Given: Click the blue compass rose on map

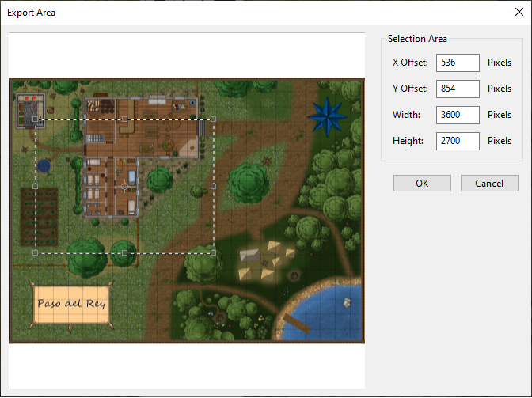Looking at the screenshot, I should (x=327, y=116).
